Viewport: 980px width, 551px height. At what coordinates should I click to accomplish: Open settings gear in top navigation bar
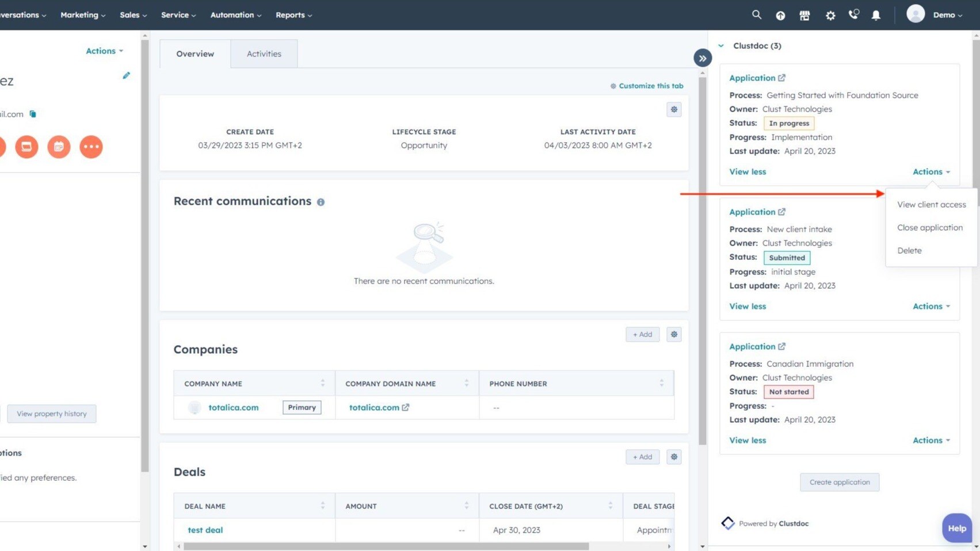pos(830,16)
